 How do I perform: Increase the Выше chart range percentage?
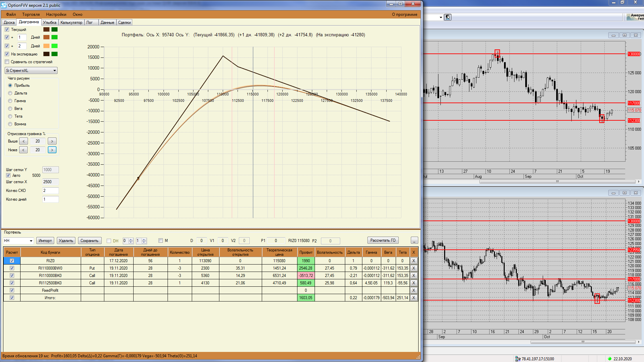(x=52, y=141)
